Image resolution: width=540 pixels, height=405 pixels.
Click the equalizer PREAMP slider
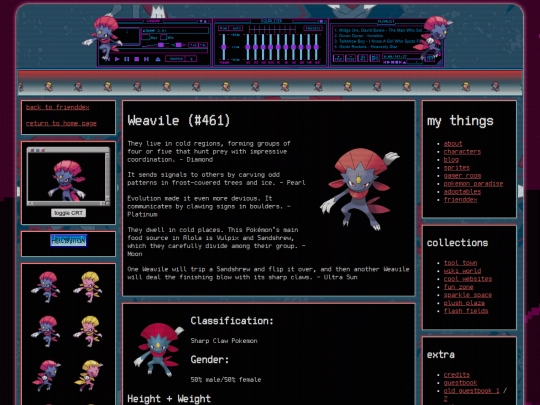point(224,47)
